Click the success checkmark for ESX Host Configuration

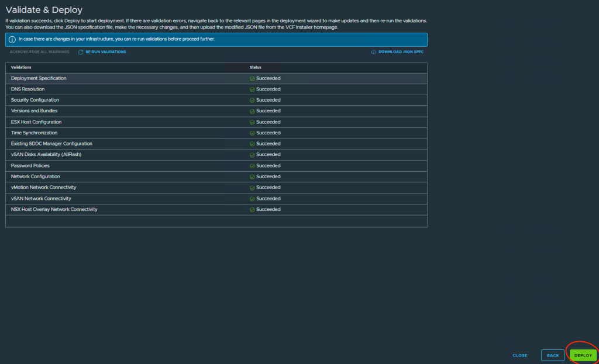click(x=252, y=122)
